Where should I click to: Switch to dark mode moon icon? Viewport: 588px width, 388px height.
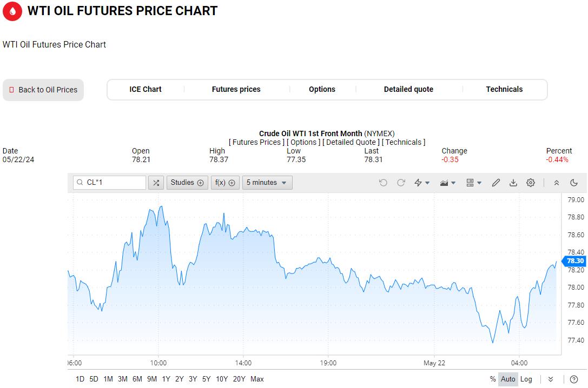574,183
